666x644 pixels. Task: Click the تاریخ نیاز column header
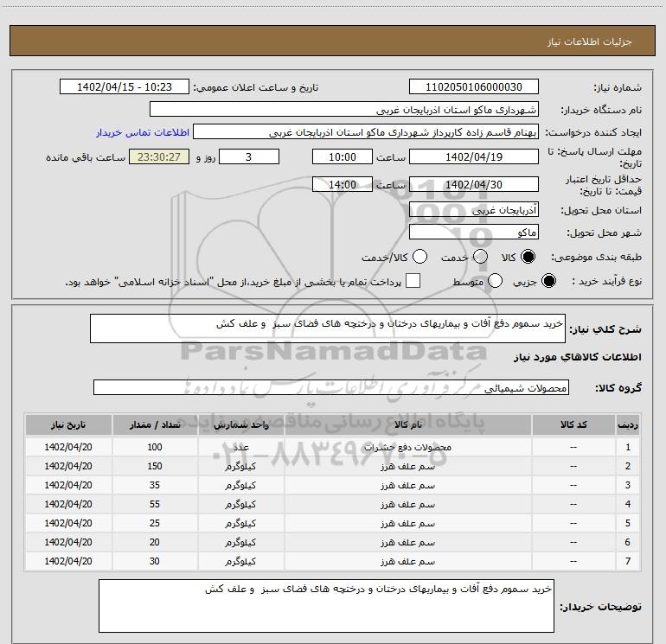click(x=68, y=424)
